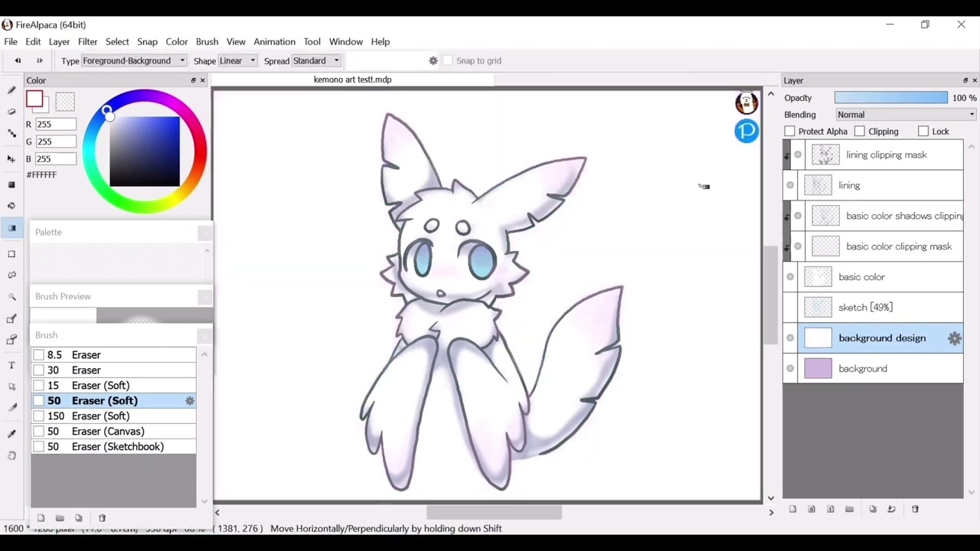The height and width of the screenshot is (551, 980).
Task: Select the Operation tool
Action: click(x=11, y=386)
